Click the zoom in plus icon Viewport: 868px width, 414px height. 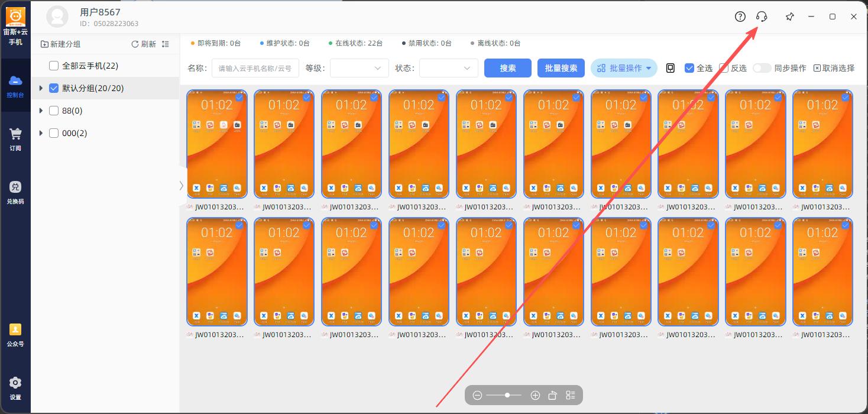click(x=535, y=395)
